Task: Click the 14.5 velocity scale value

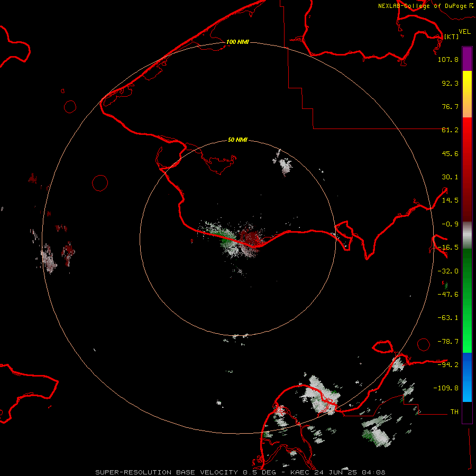Action: [x=450, y=200]
